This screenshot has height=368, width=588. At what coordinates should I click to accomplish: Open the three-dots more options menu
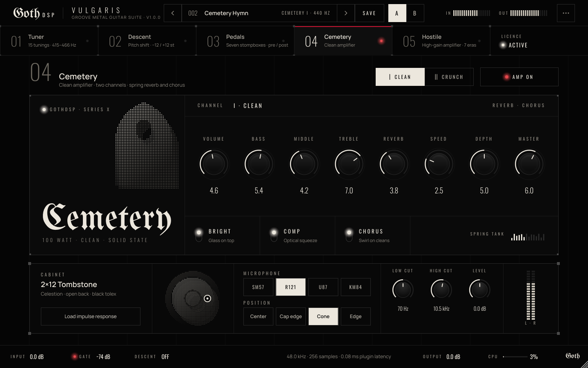click(x=566, y=13)
